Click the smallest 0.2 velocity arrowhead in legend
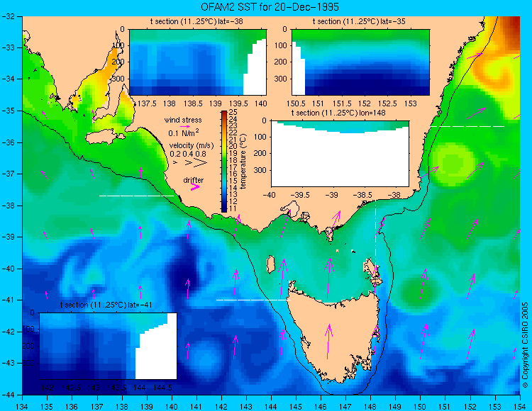 [175, 163]
